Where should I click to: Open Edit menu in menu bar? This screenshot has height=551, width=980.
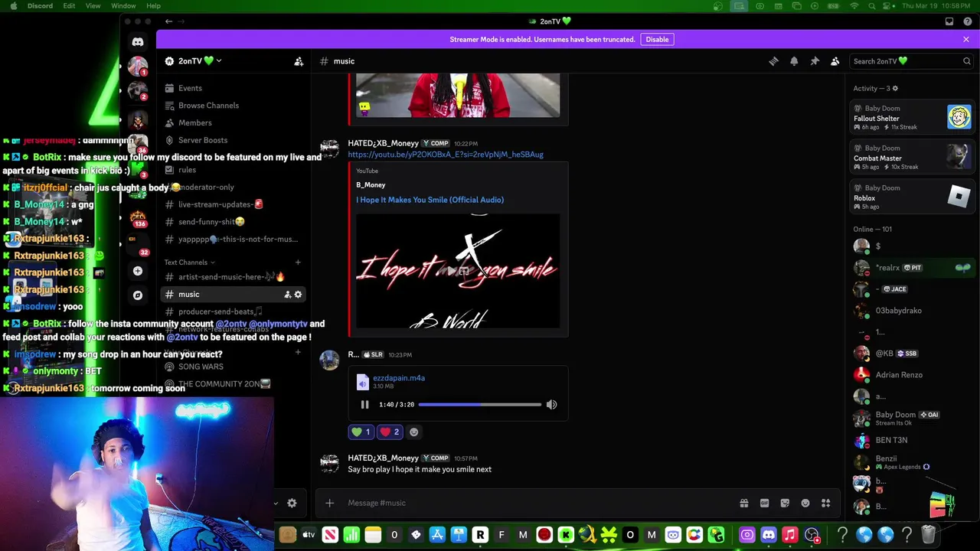(x=69, y=6)
